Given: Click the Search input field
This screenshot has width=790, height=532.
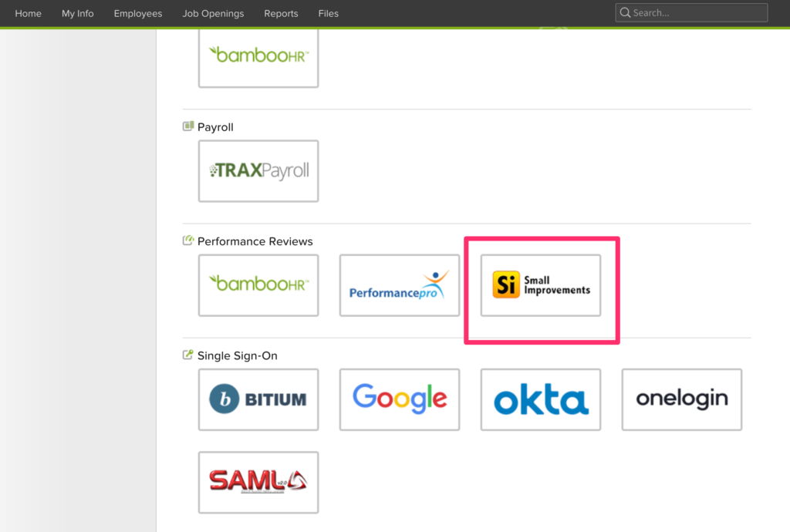Looking at the screenshot, I should click(x=691, y=12).
